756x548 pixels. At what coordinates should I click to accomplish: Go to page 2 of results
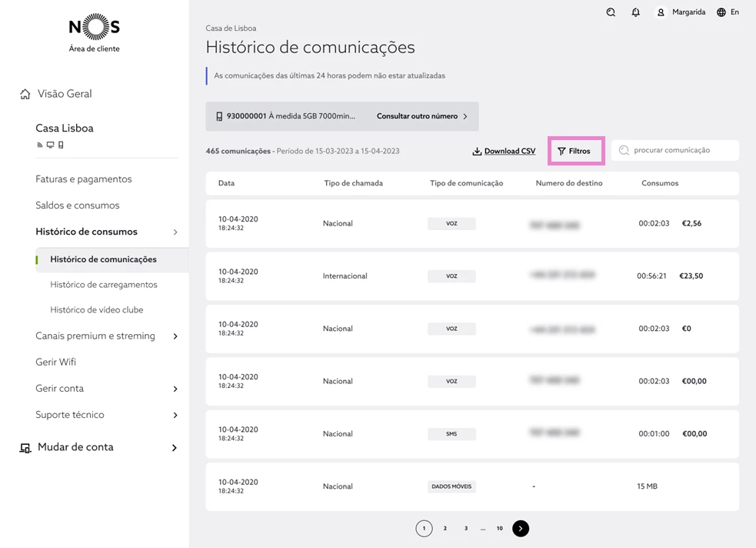tap(445, 529)
